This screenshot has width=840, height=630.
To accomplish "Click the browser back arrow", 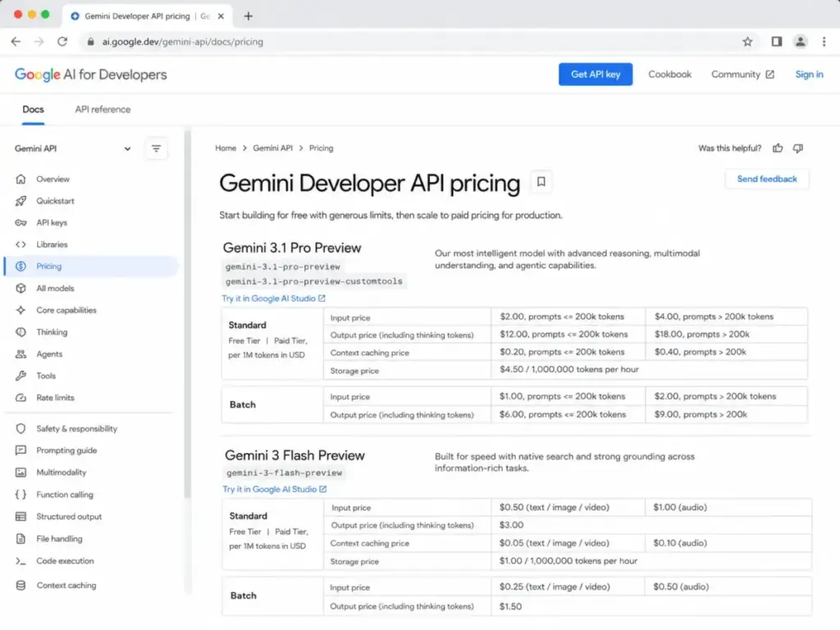I will coord(16,41).
